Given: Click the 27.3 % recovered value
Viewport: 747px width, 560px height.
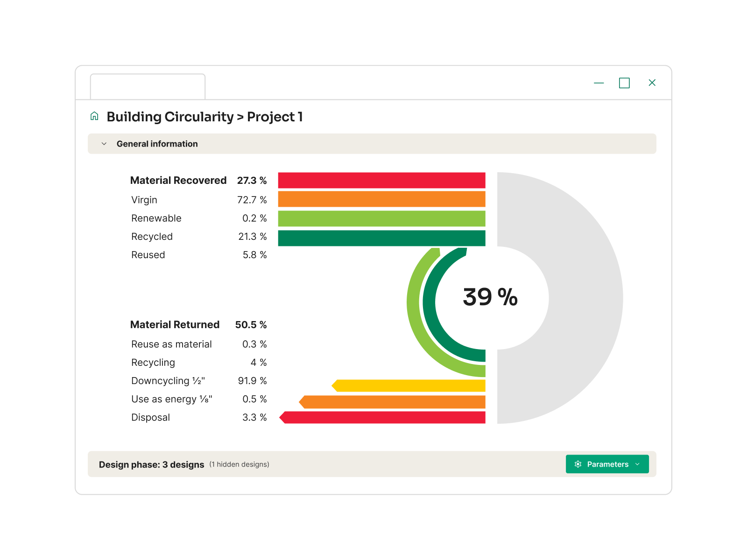Looking at the screenshot, I should [x=252, y=180].
